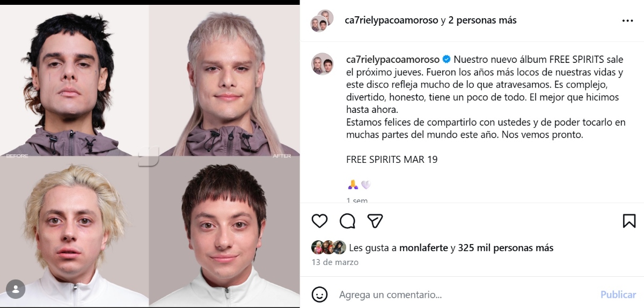Screen dimensions: 644x308
Task: Click the '1 sem' caption timestamp
Action: point(357,200)
